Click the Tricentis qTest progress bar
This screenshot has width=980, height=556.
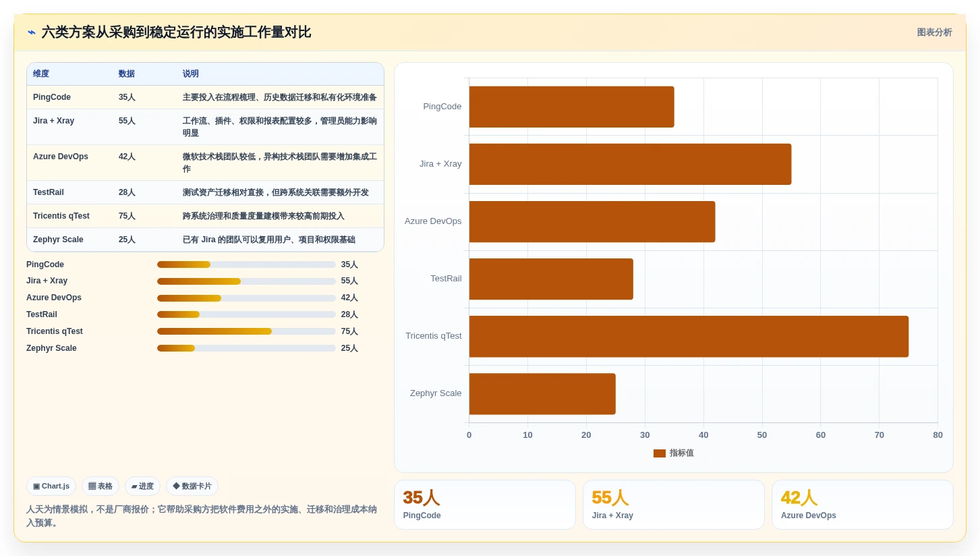tap(246, 331)
